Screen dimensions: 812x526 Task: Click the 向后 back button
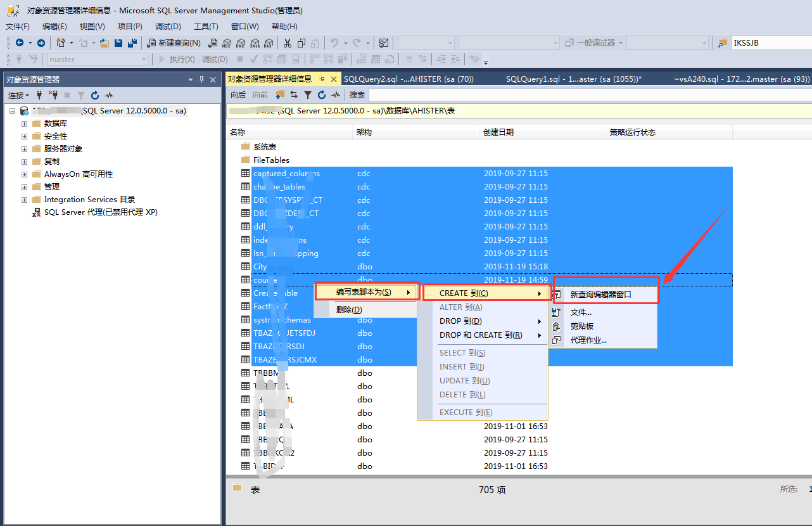click(x=238, y=94)
